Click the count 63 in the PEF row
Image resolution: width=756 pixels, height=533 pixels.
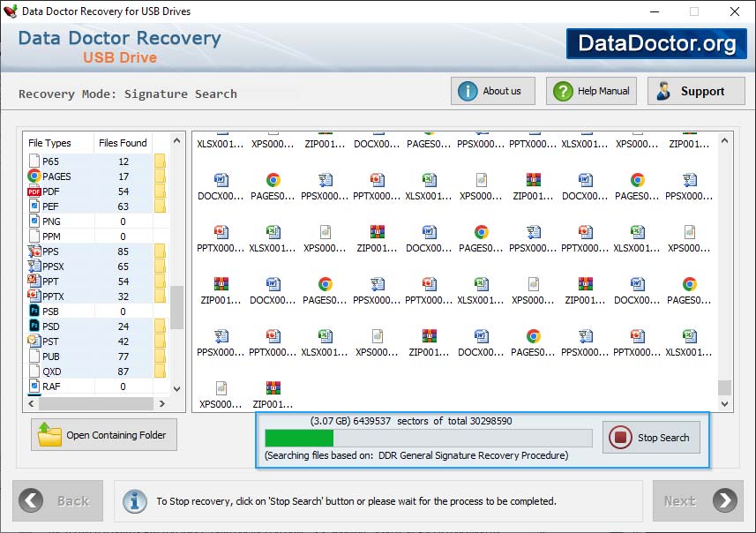click(124, 206)
